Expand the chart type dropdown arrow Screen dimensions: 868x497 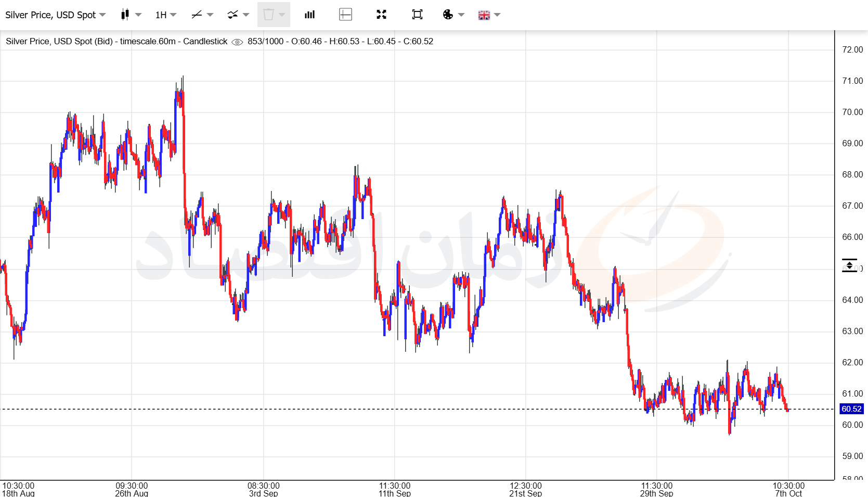pyautogui.click(x=138, y=15)
